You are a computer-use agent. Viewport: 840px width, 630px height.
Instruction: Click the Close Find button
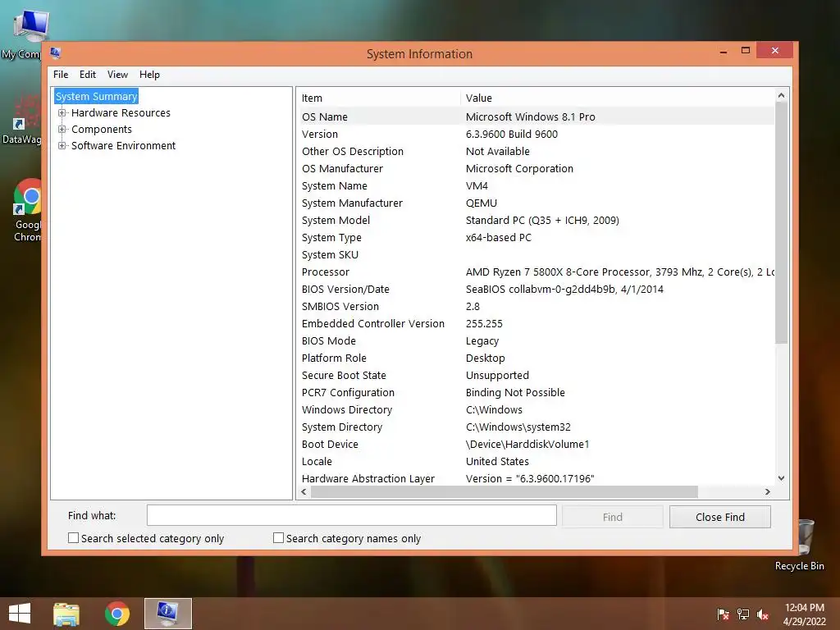[x=720, y=517]
